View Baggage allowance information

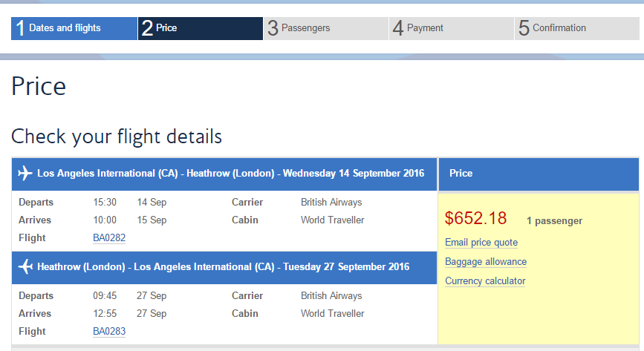coord(486,262)
